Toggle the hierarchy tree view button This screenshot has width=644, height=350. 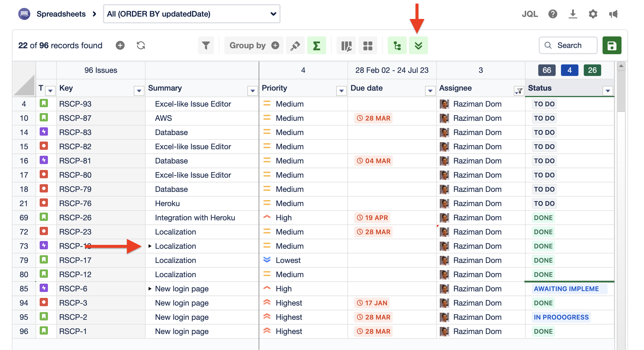[x=397, y=46]
